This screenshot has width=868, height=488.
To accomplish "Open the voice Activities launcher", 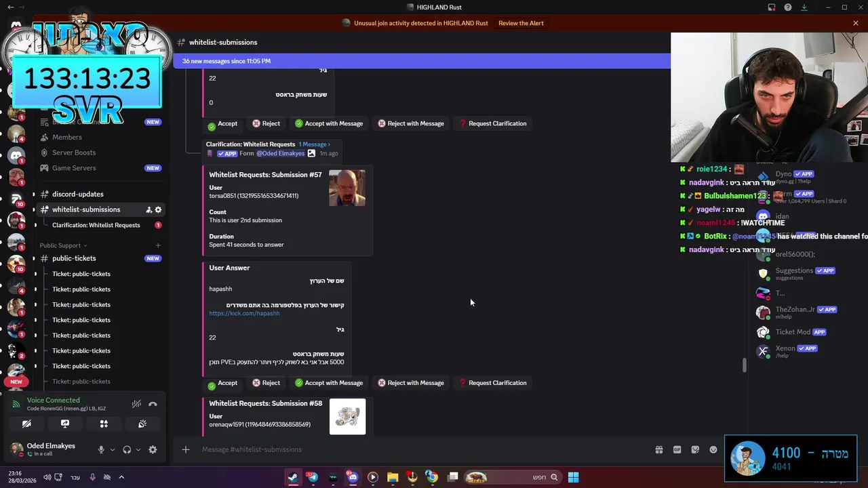I will [104, 424].
